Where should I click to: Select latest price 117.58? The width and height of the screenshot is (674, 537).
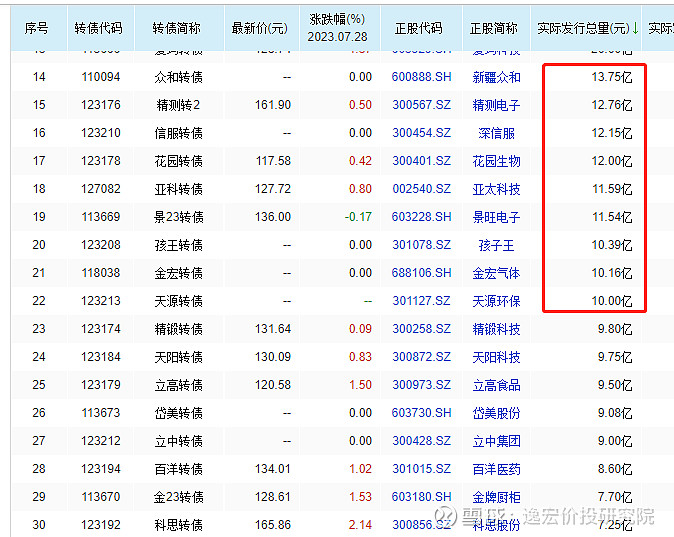click(273, 161)
